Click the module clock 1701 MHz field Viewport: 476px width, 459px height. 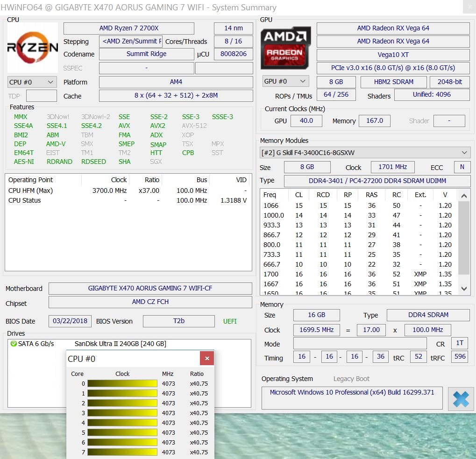[392, 167]
